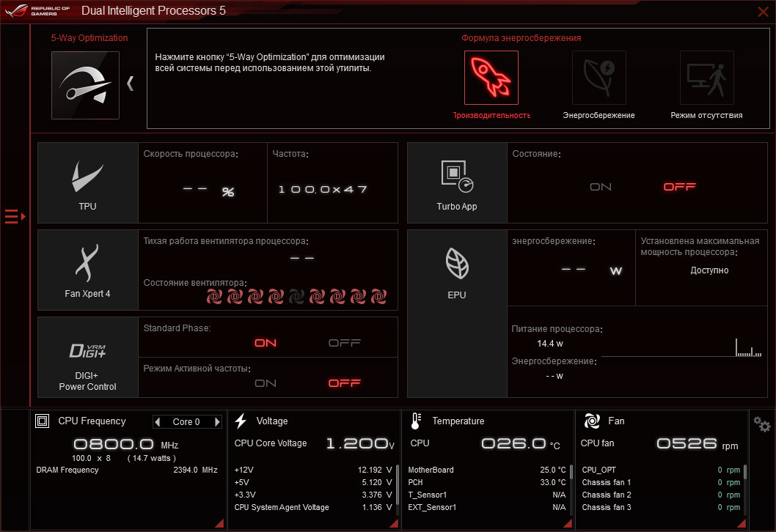Click the Core 0 selector field
Viewport: 776px width, 532px height.
pos(186,422)
